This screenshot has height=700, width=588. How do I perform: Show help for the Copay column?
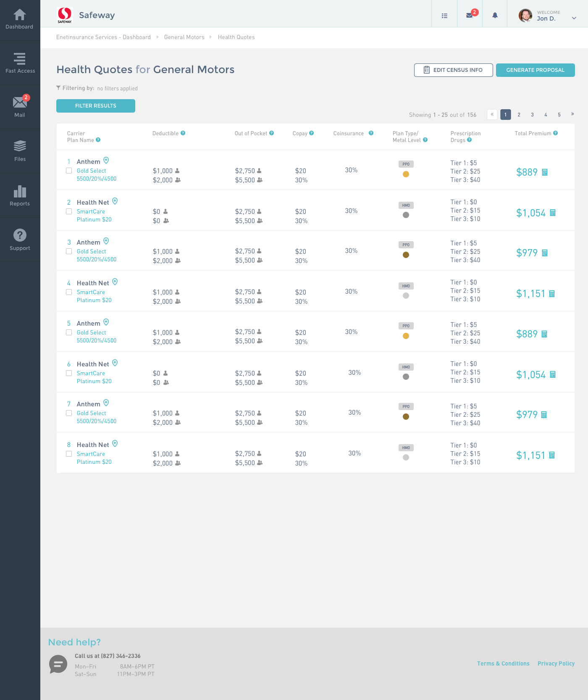pyautogui.click(x=311, y=133)
